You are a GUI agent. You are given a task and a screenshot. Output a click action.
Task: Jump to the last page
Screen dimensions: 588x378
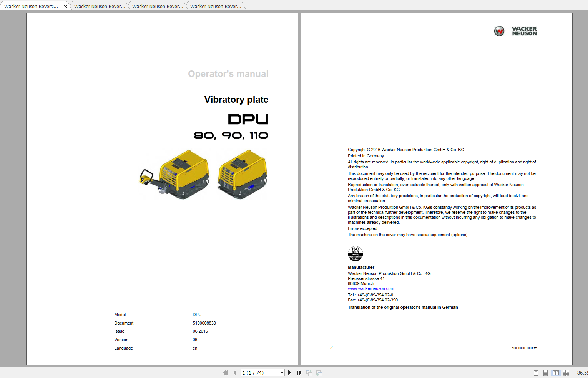299,373
